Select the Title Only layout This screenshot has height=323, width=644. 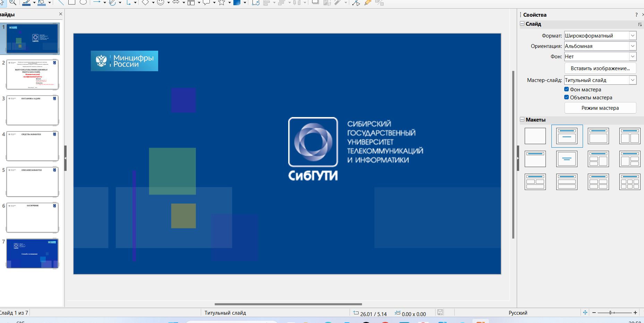(535, 159)
